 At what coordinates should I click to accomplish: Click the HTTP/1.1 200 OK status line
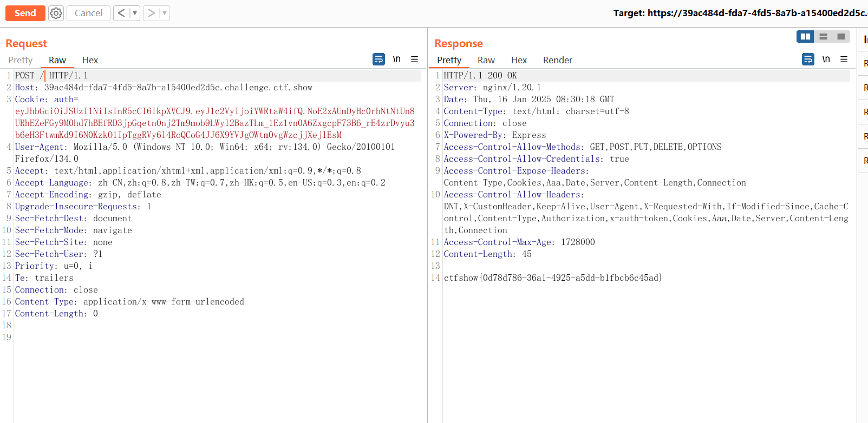click(480, 75)
